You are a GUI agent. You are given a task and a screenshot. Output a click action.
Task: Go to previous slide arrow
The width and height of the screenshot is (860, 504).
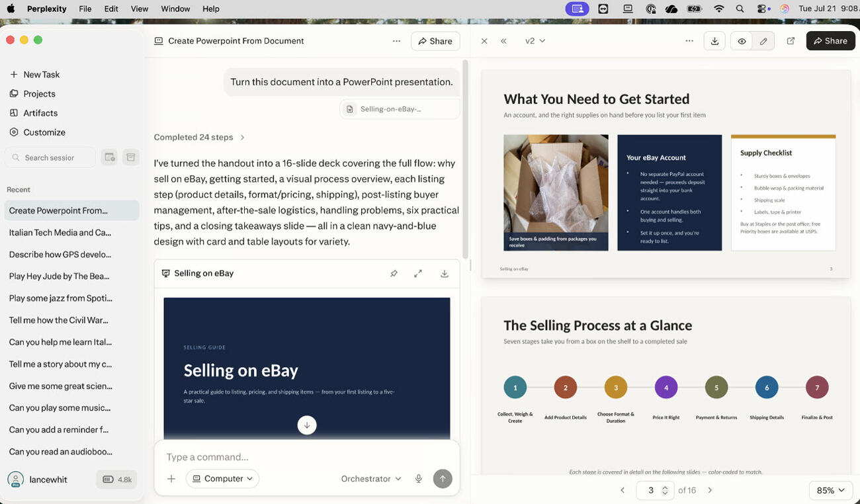click(x=623, y=490)
